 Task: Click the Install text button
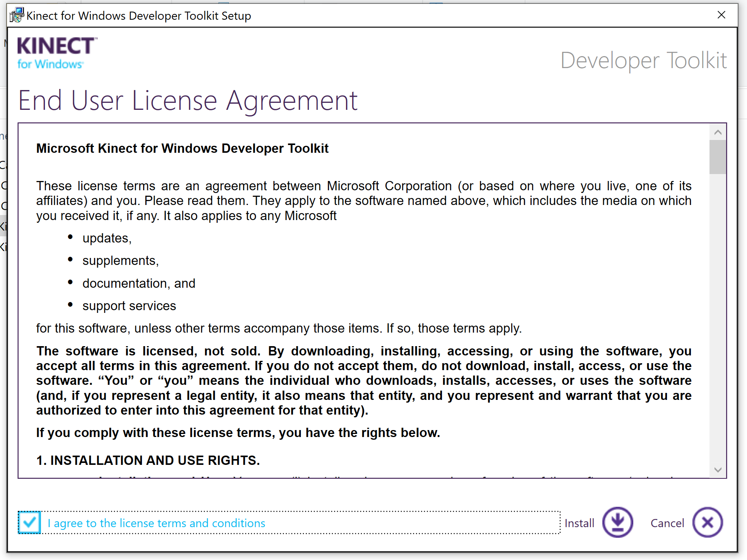click(x=579, y=523)
